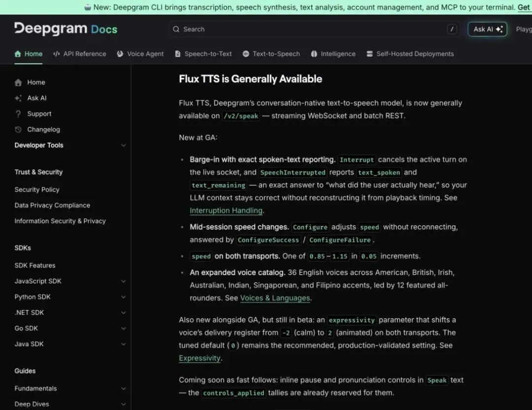Expand the .NET SDK chevron
532x410 pixels.
coord(124,313)
